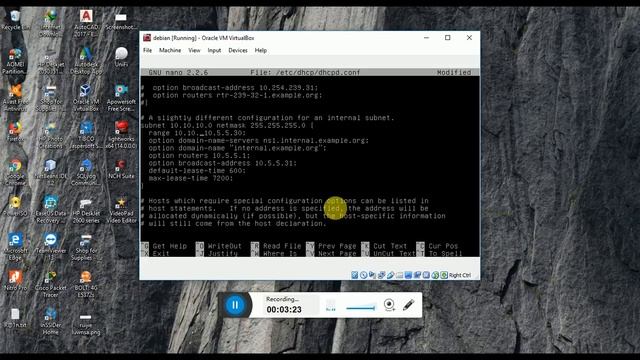640x360 pixels.
Task: Open the Google Chrome desktop shortcut
Action: click(15, 172)
